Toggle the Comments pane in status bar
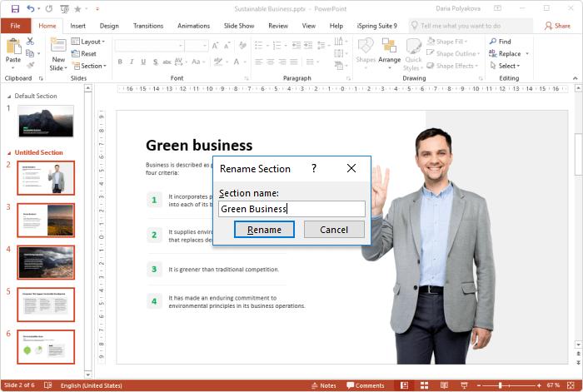 (x=365, y=385)
